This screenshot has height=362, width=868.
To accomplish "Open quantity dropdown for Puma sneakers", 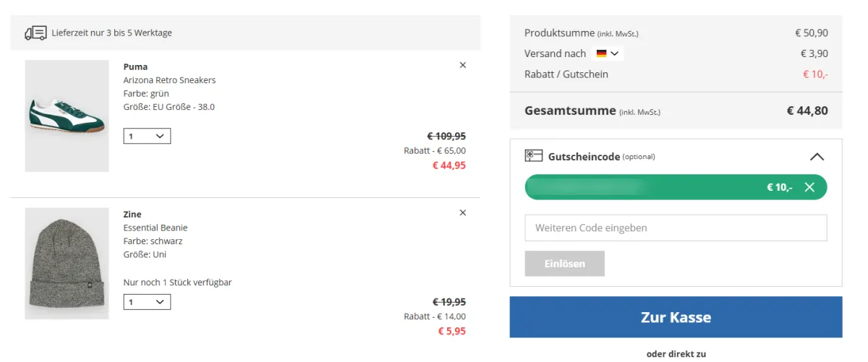I will [147, 136].
